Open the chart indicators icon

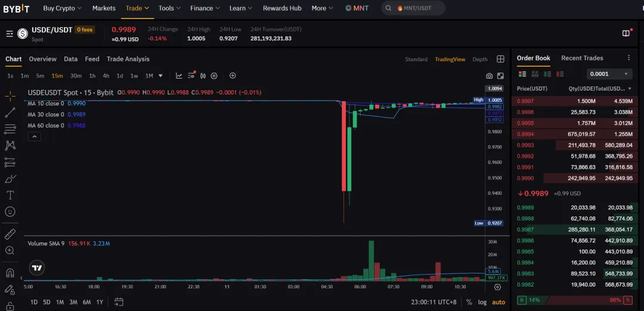[x=179, y=76]
